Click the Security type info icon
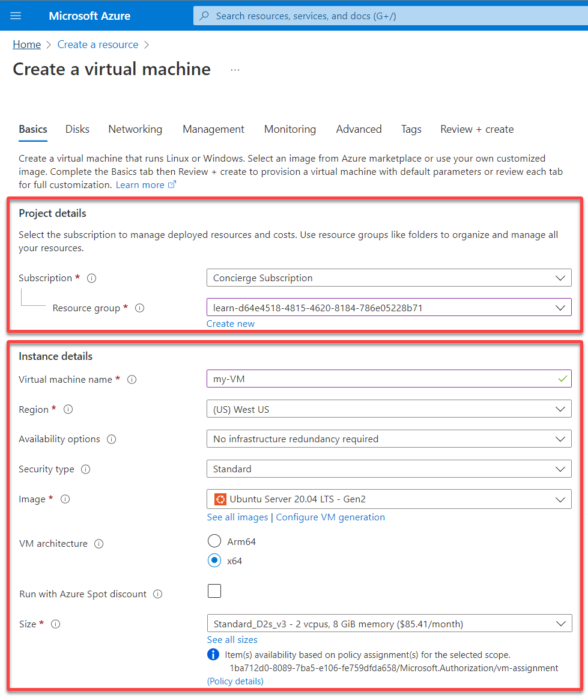 pyautogui.click(x=86, y=469)
